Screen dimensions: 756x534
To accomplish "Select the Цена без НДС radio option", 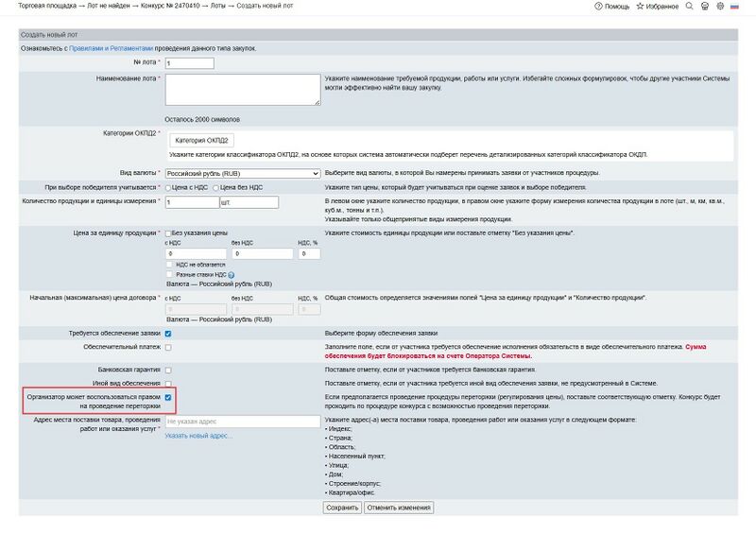I will pos(216,188).
